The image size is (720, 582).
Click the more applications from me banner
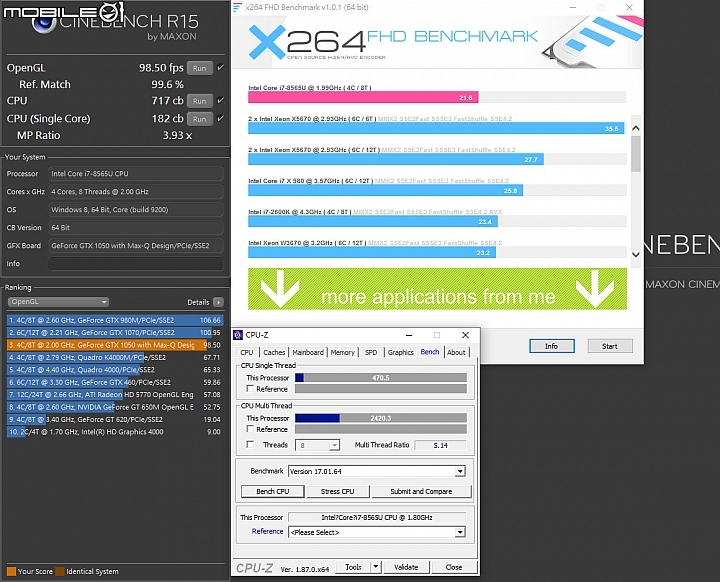437,289
